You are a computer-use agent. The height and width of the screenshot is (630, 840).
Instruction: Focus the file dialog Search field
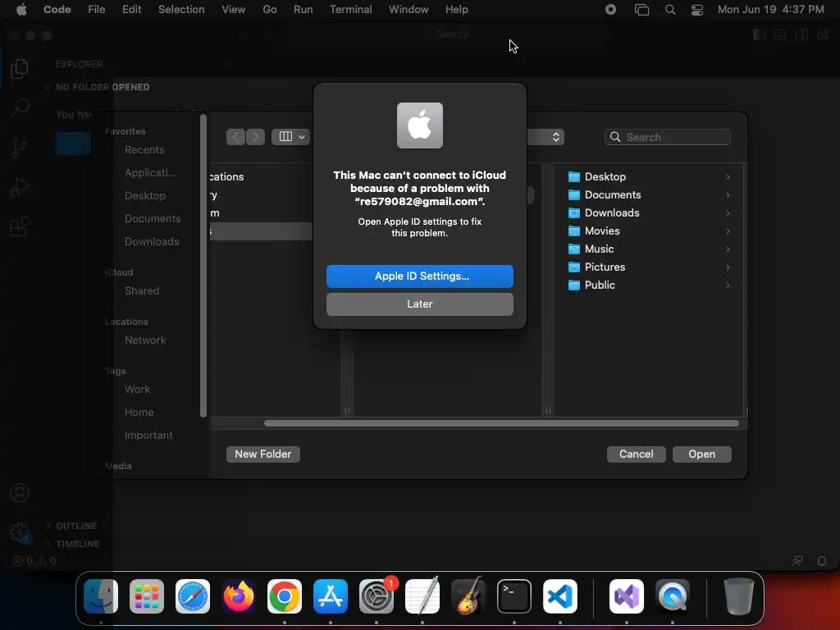click(668, 137)
